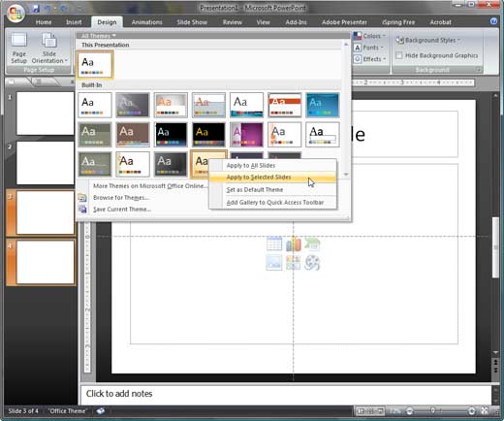The image size is (504, 421).
Task: Open the Add-Ins tab
Action: pyautogui.click(x=296, y=22)
